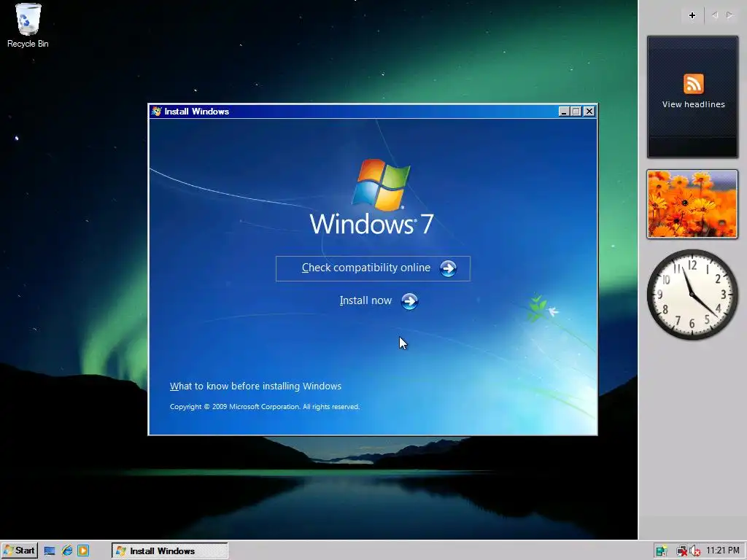Click the analog clock gadget
747x560 pixels.
(x=692, y=295)
